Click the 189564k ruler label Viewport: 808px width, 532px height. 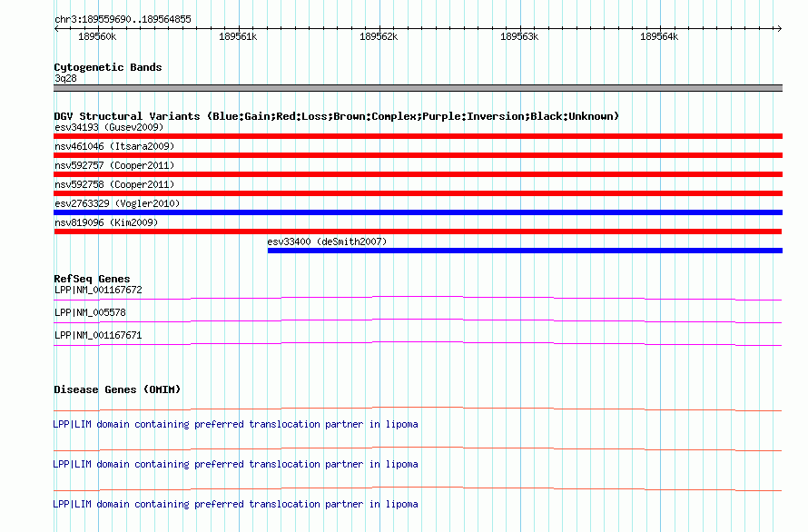click(x=659, y=36)
